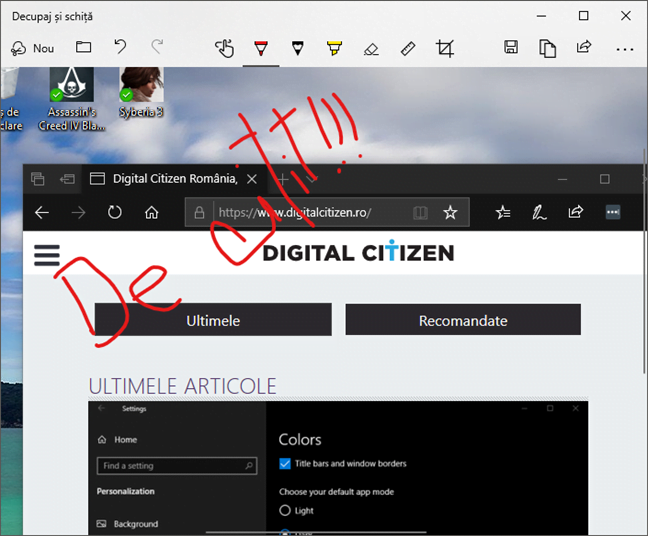Close the Digital Citizen România tab
Image resolution: width=648 pixels, height=536 pixels.
(252, 179)
